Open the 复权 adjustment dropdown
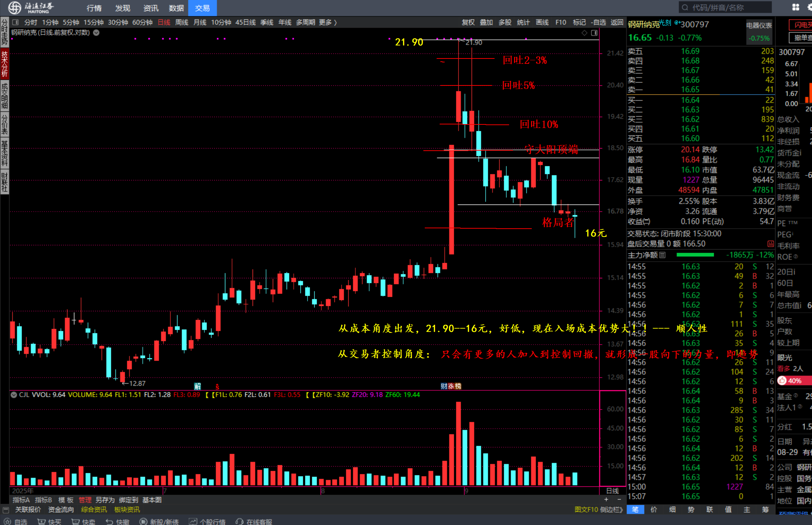The image size is (812, 525). click(468, 22)
